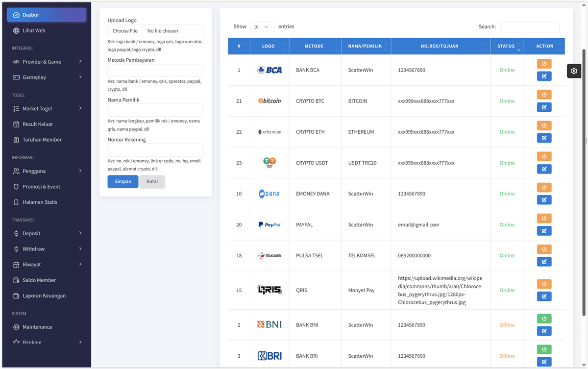Enable the offline BANK BNI method
588x369 pixels.
(x=544, y=318)
